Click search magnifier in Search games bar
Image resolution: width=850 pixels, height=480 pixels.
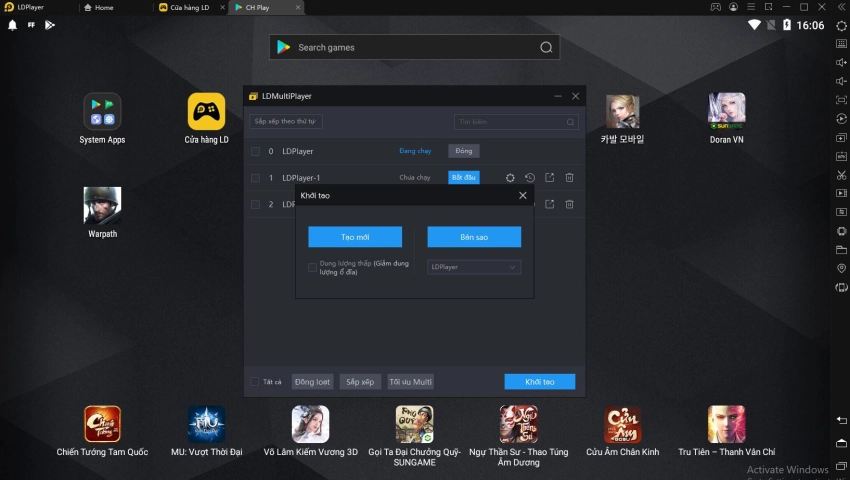[x=546, y=48]
